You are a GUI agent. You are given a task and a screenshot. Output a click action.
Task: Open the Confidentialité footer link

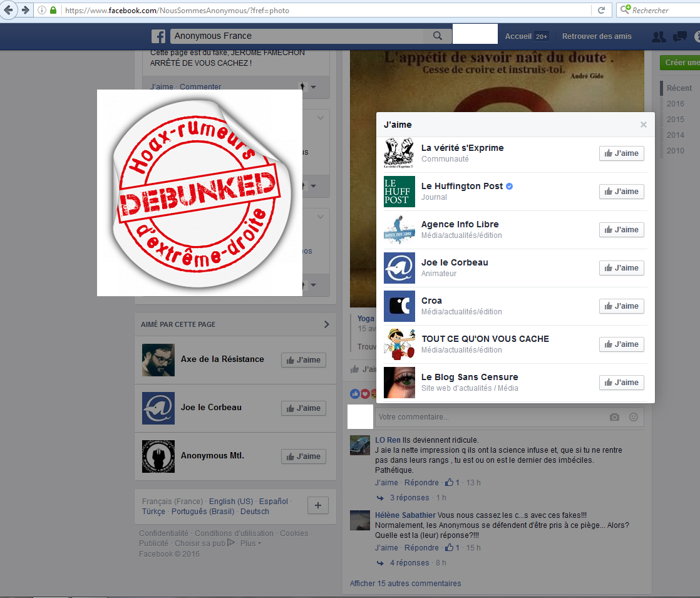click(163, 534)
